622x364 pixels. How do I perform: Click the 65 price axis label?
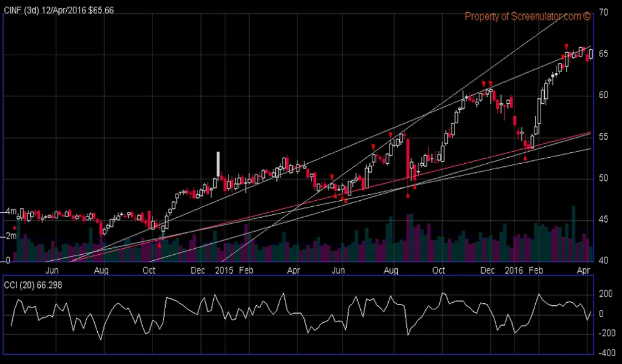coord(603,53)
